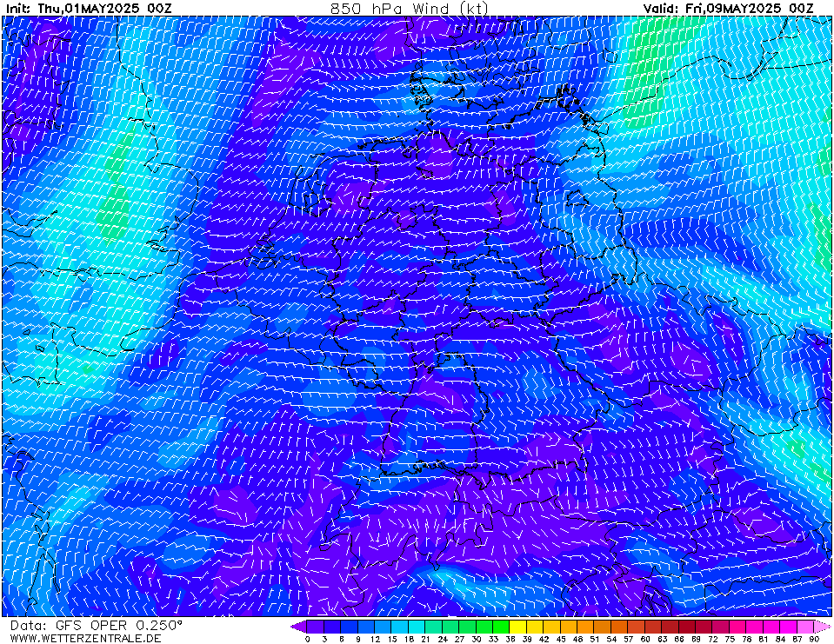Viewport: 834px width, 644px height.
Task: Click the '84' legend scale label
Action: 780,639
